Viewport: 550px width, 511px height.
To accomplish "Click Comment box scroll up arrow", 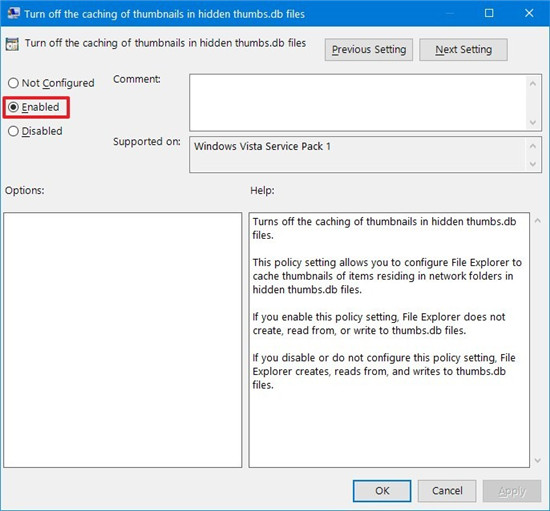I will (x=533, y=83).
